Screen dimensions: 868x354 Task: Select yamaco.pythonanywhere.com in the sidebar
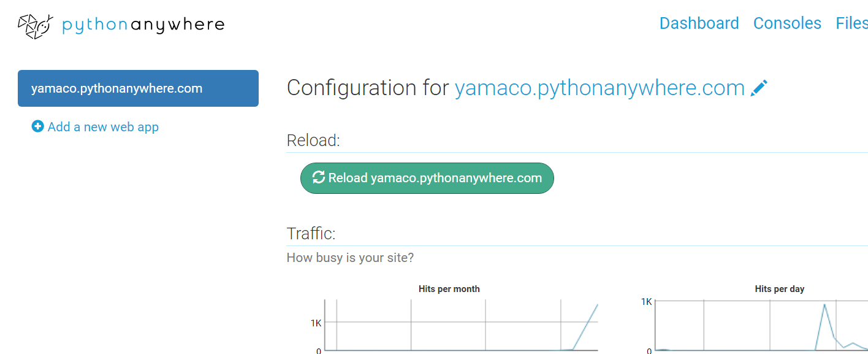[138, 88]
